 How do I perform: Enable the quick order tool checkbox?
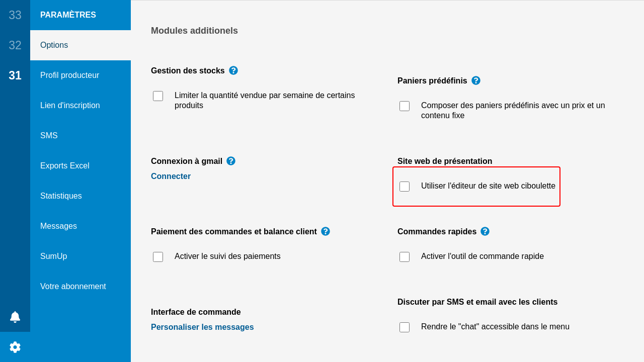click(405, 257)
